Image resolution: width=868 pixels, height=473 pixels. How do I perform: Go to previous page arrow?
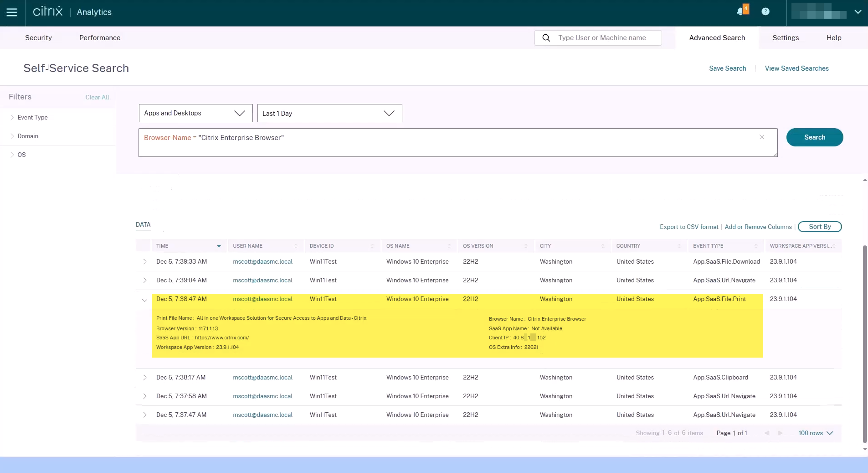[767, 433]
